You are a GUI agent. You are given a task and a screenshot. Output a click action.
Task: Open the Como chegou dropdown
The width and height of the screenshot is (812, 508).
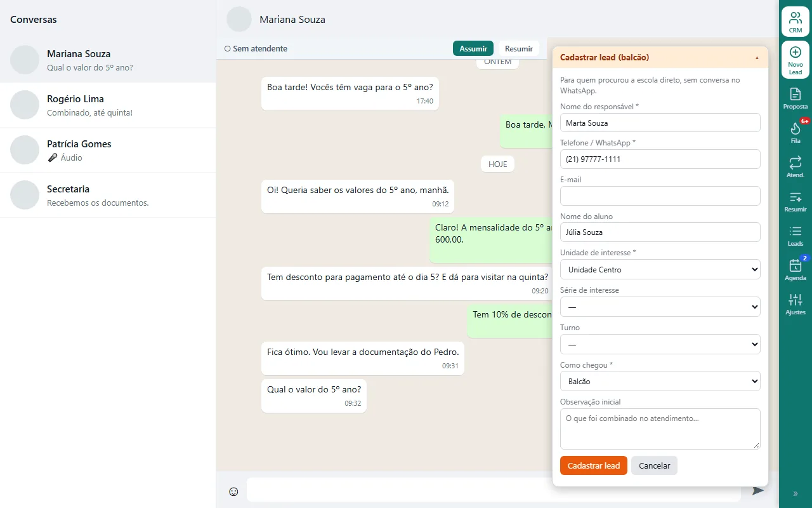click(660, 381)
